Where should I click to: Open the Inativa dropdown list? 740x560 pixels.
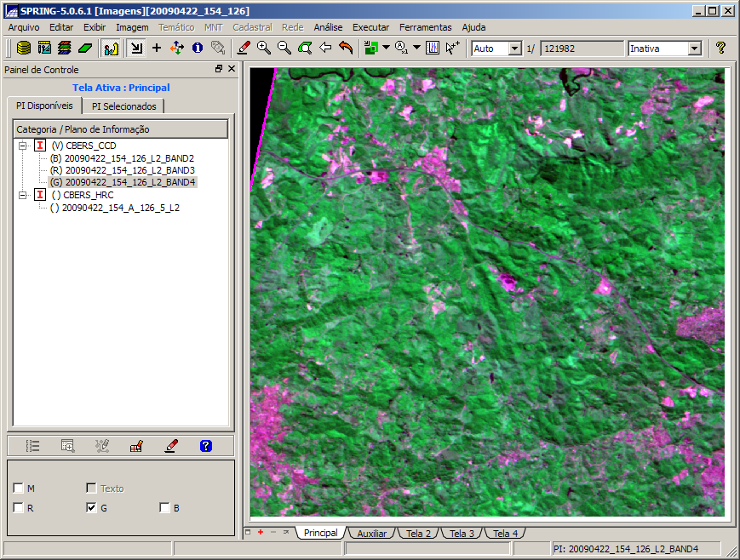tap(694, 49)
